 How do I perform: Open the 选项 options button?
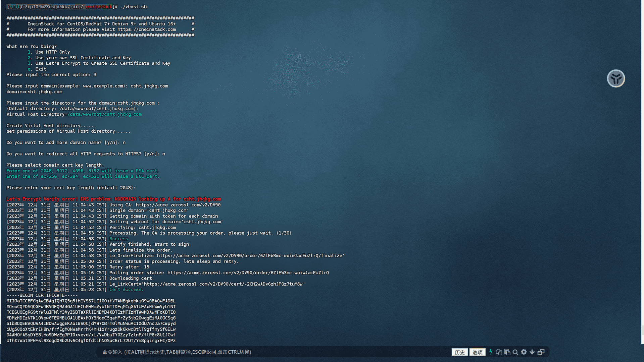pyautogui.click(x=477, y=352)
